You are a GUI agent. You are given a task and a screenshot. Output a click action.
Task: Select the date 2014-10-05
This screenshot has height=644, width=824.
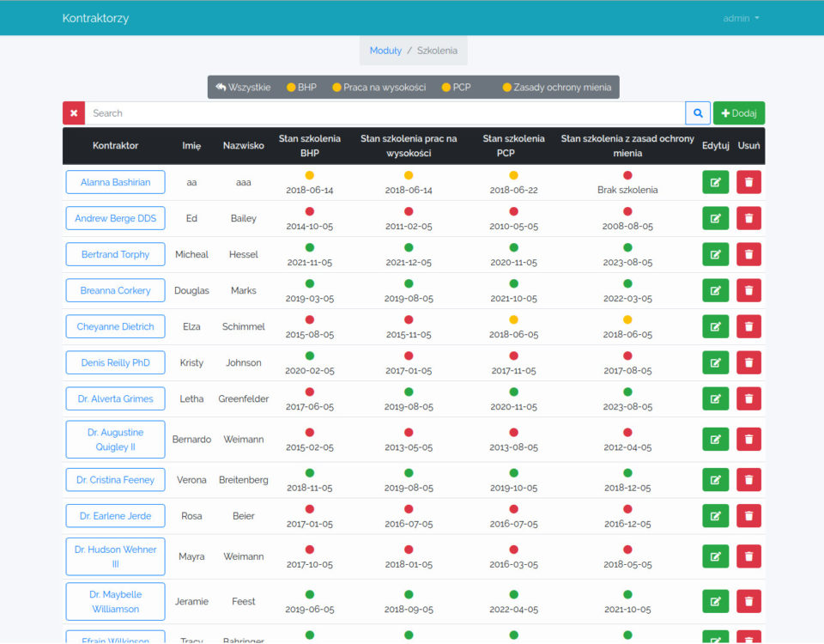310,226
